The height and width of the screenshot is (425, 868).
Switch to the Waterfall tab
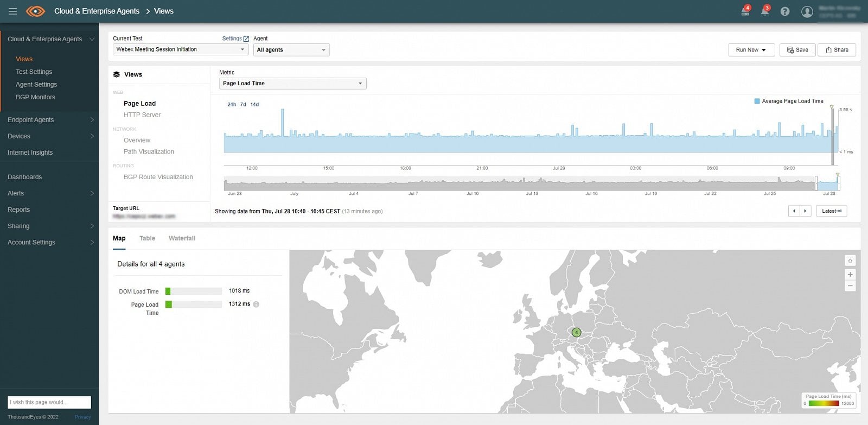point(182,238)
